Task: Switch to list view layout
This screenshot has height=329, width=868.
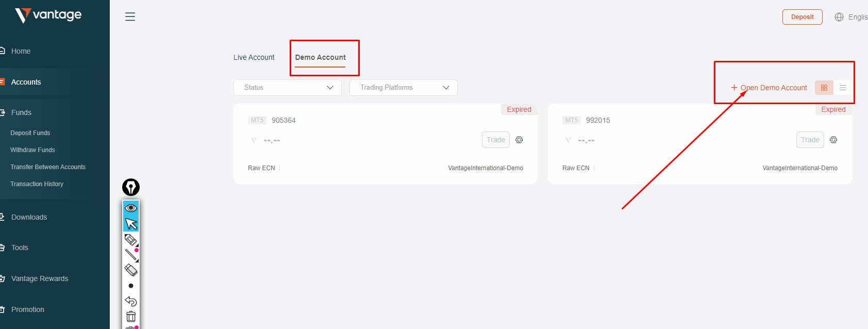Action: [x=843, y=88]
